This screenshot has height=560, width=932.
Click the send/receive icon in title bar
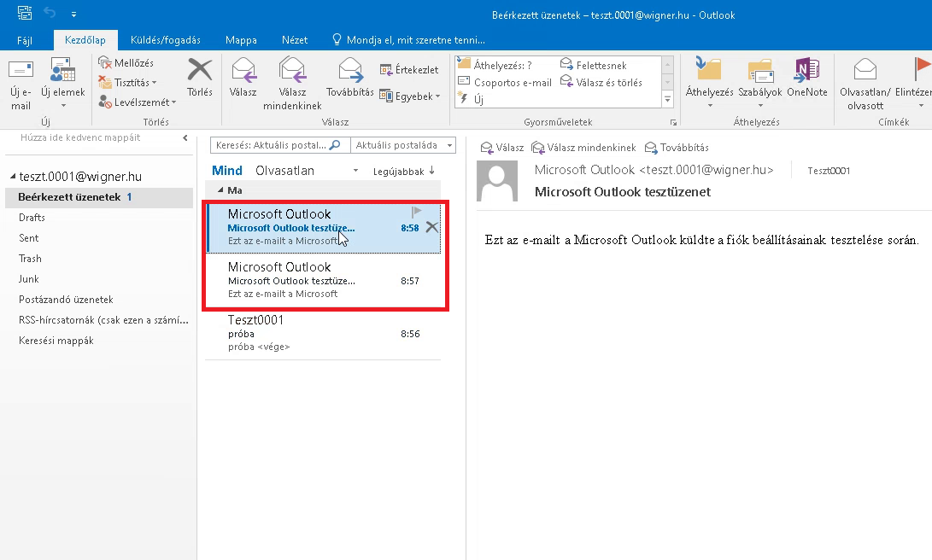coord(24,13)
